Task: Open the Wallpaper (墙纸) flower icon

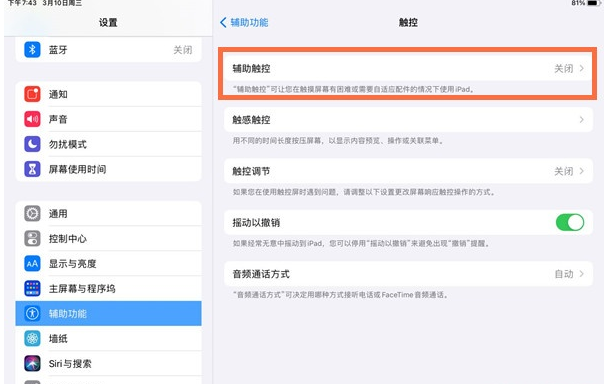Action: coord(32,339)
